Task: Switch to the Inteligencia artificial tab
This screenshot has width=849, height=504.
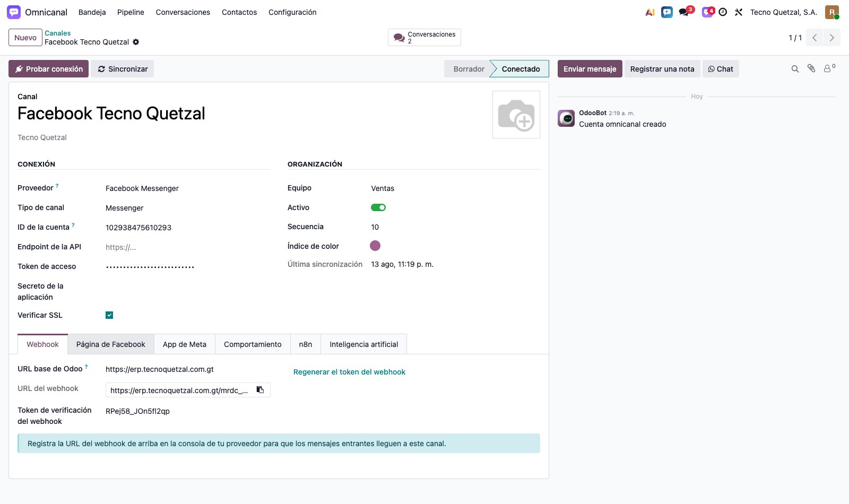Action: 364,344
